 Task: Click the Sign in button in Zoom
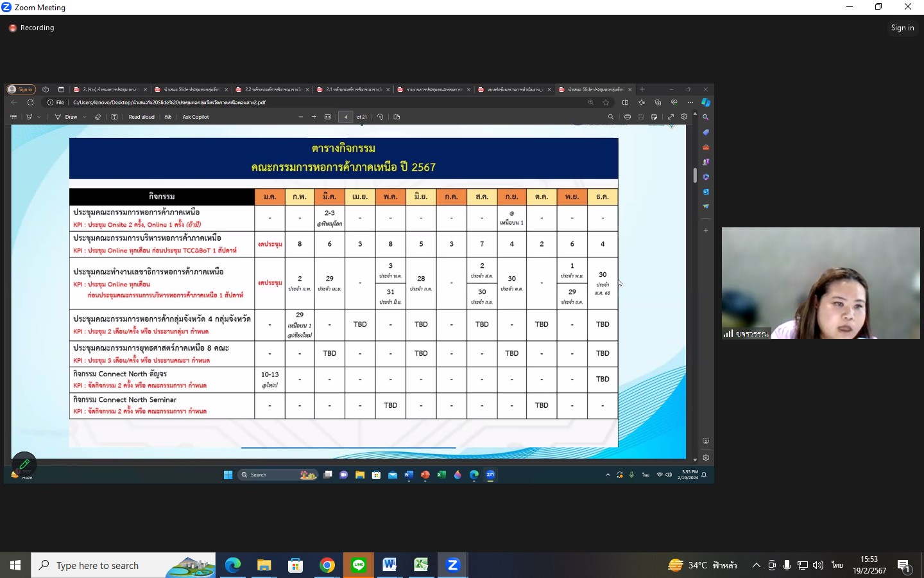pyautogui.click(x=902, y=28)
